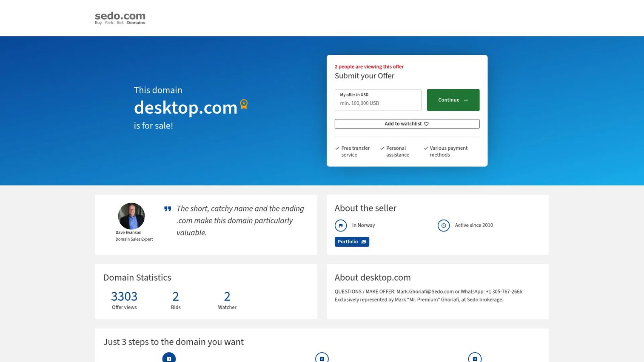
Task: Click the step 1 circle icon
Action: coord(169,358)
